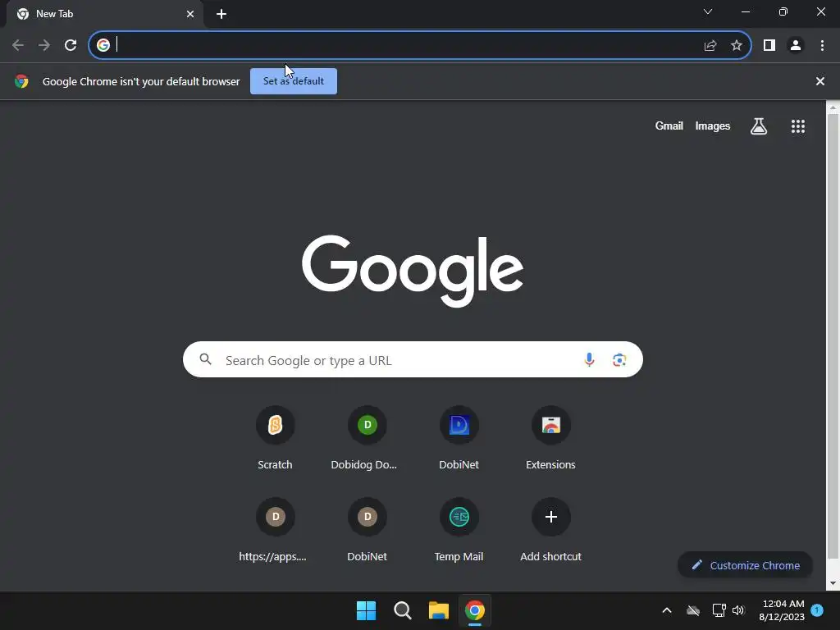Open File Explorer from taskbar
Image resolution: width=840 pixels, height=630 pixels.
[x=438, y=610]
